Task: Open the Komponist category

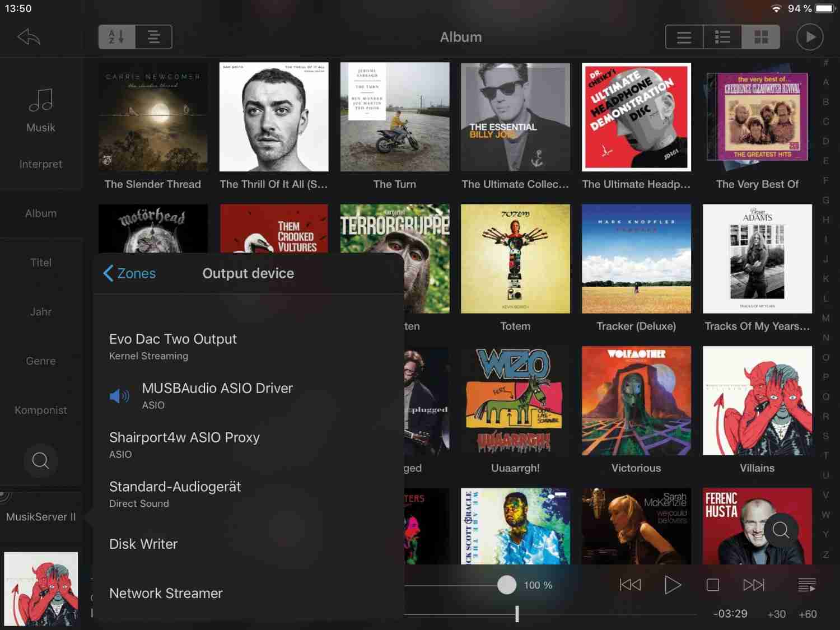Action: tap(41, 410)
